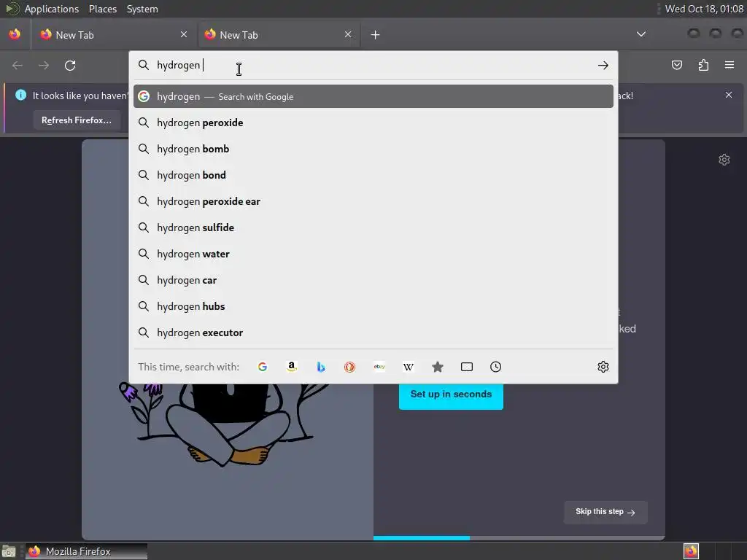Search with Amazon one-off icon
Screen dimensions: 747x560
tap(292, 367)
